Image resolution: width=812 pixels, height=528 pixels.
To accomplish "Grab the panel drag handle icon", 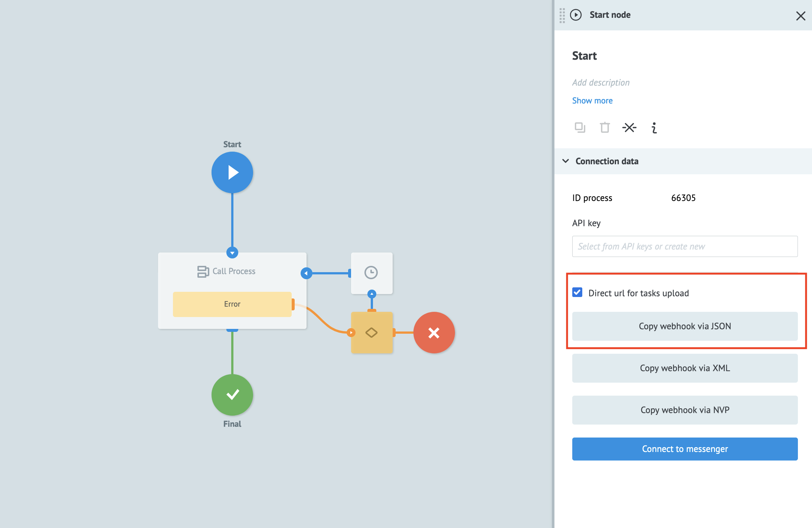I will click(561, 16).
